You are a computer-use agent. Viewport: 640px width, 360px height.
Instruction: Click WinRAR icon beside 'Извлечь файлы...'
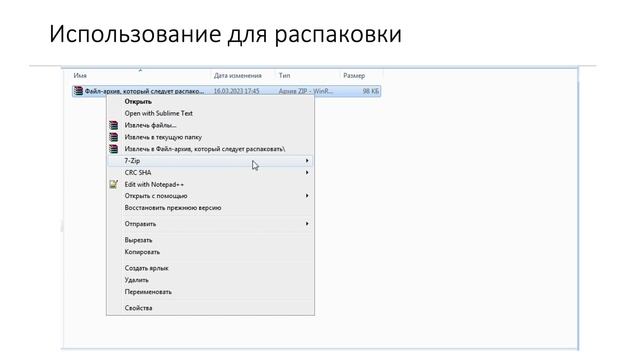click(113, 125)
